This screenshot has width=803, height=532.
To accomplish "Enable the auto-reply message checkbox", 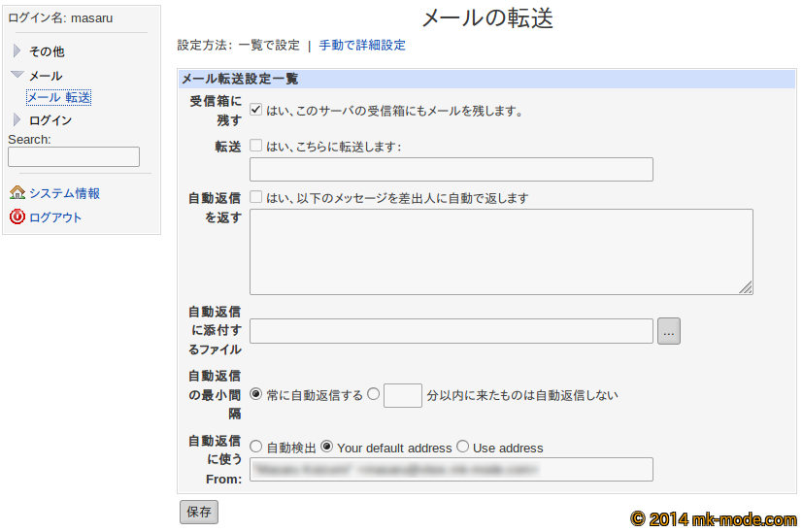I will [x=256, y=197].
